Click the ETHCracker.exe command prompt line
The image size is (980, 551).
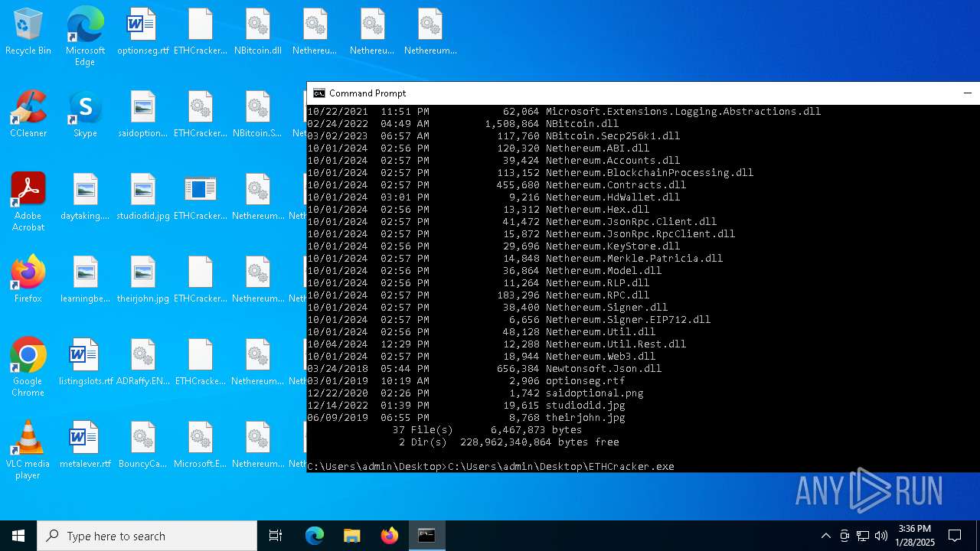(490, 467)
